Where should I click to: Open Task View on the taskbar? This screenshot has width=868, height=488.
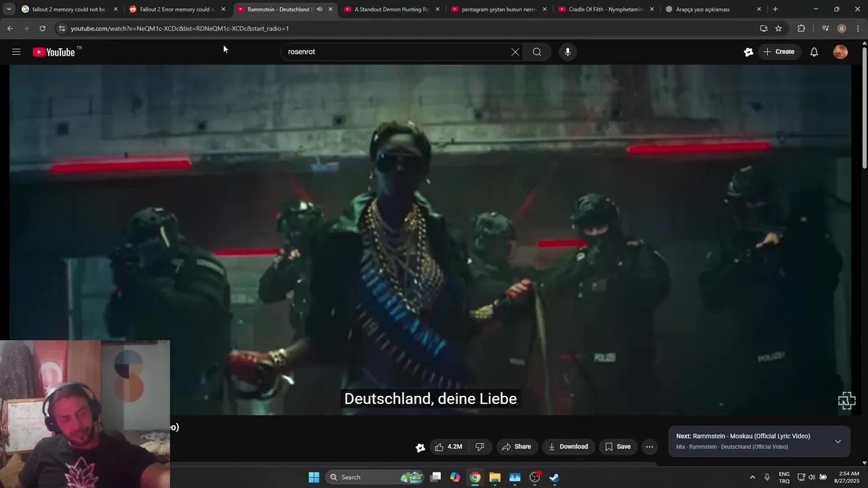pos(436,477)
